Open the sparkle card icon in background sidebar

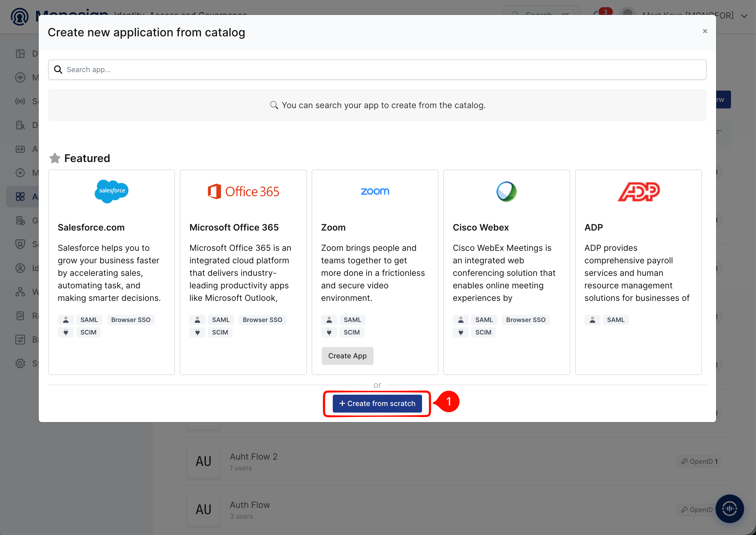[x=21, y=149]
